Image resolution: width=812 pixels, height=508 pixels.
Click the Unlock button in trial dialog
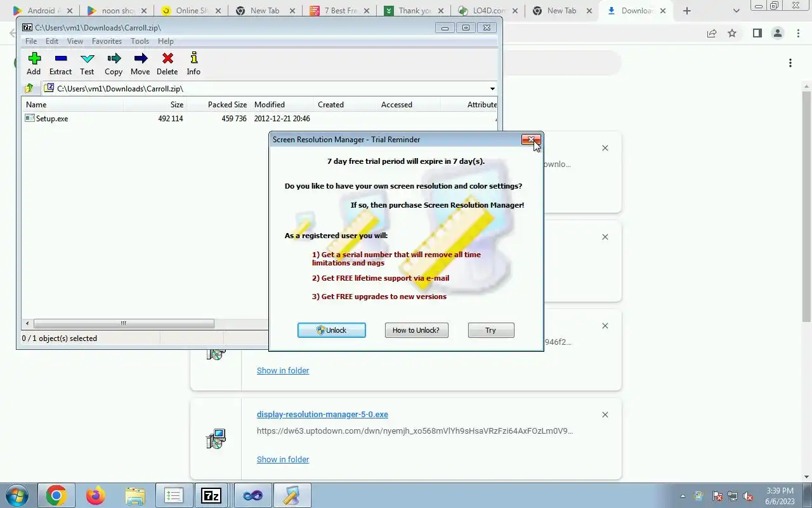332,330
